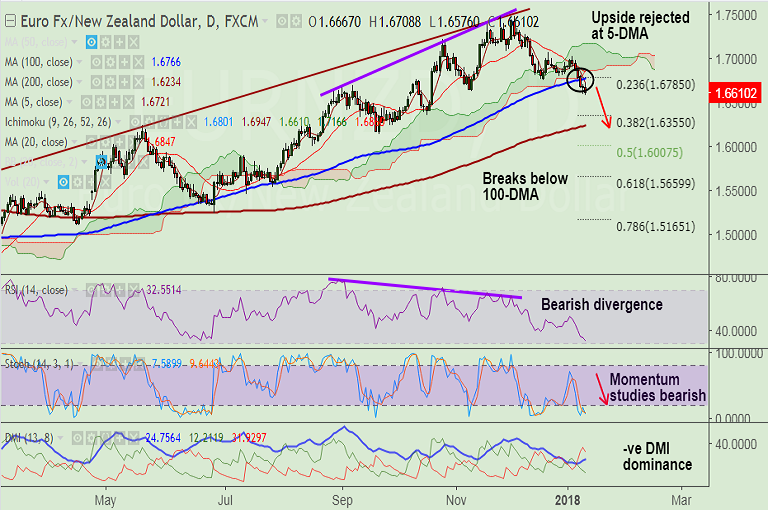Expand the Vol (20) dropdown arrow

tap(47, 182)
